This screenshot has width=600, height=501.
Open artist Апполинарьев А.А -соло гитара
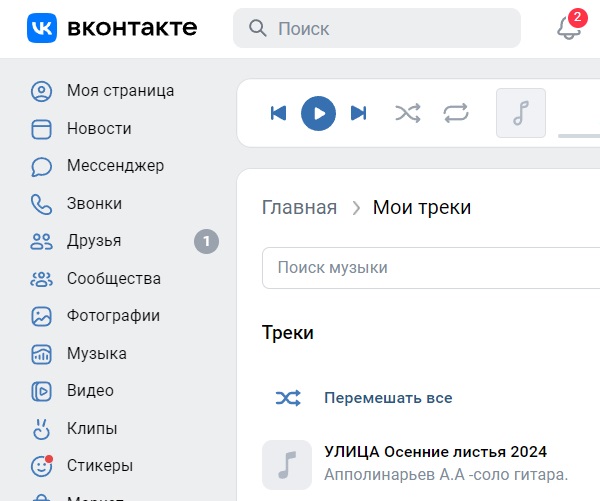click(446, 475)
